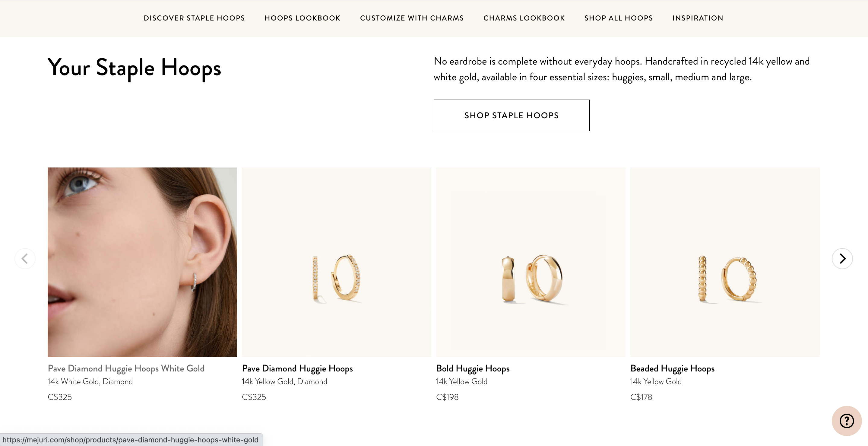This screenshot has height=446, width=868.
Task: Click the model ear photo with white gold hoop
Action: click(142, 262)
